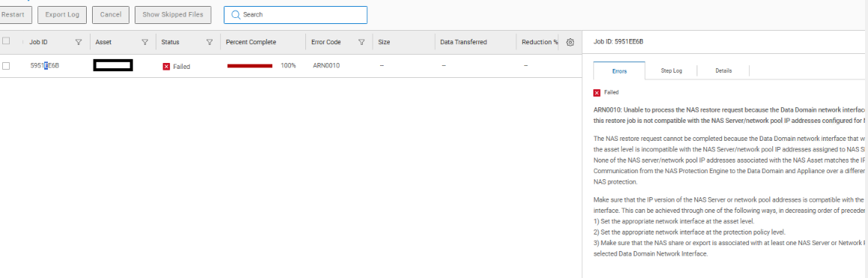The height and width of the screenshot is (278, 868).
Task: Click the Reduction % column header
Action: click(540, 42)
